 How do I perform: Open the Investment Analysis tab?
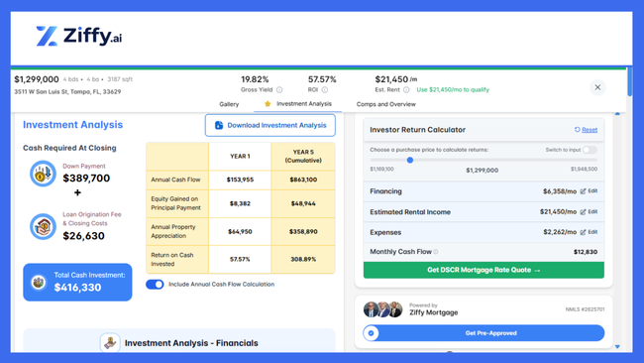tap(298, 103)
